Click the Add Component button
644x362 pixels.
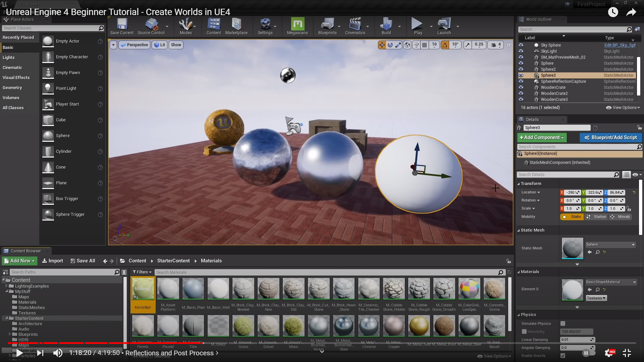point(541,137)
